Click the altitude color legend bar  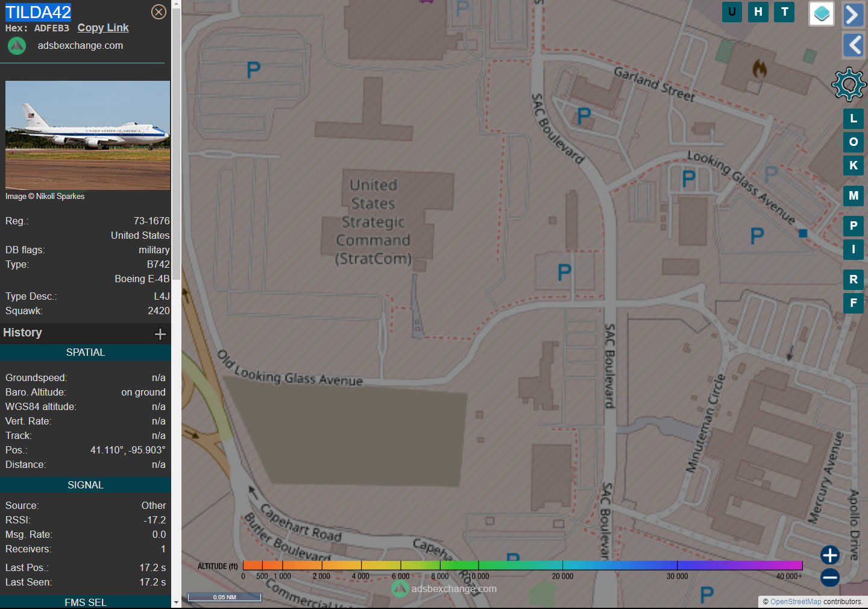point(523,566)
